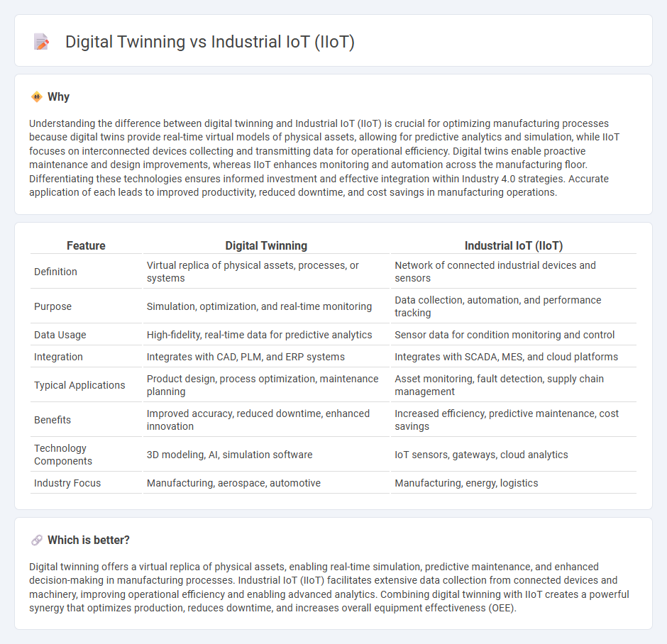Screen dimensions: 667x644
Task: Click cell 'Integrates with CAD, PLM, and ERP systems'
Action: coord(266,357)
